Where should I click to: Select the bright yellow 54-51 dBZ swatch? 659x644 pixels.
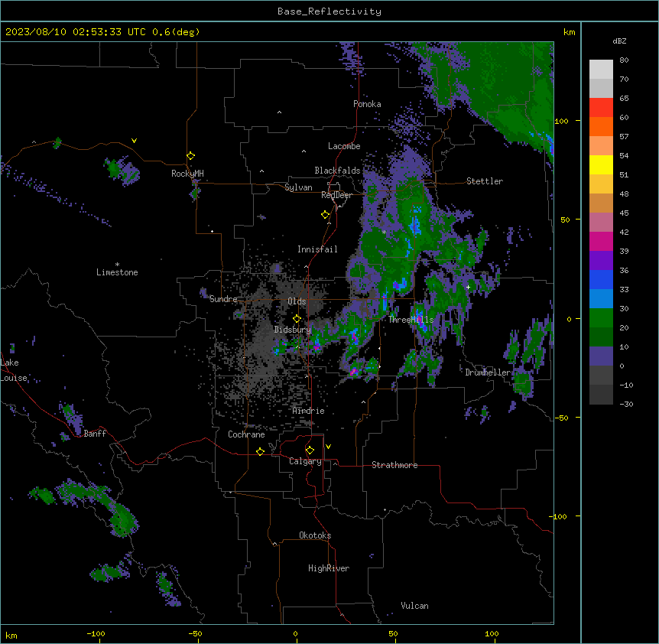pos(601,164)
